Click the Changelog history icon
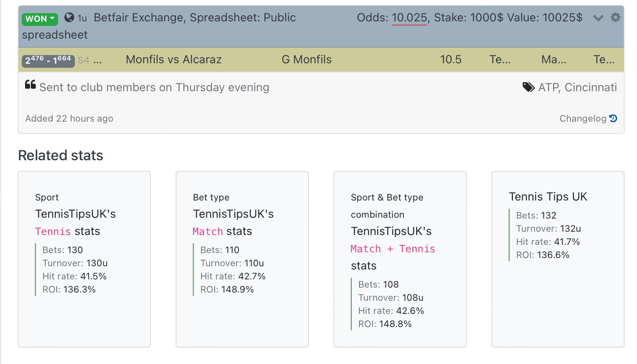 click(613, 118)
